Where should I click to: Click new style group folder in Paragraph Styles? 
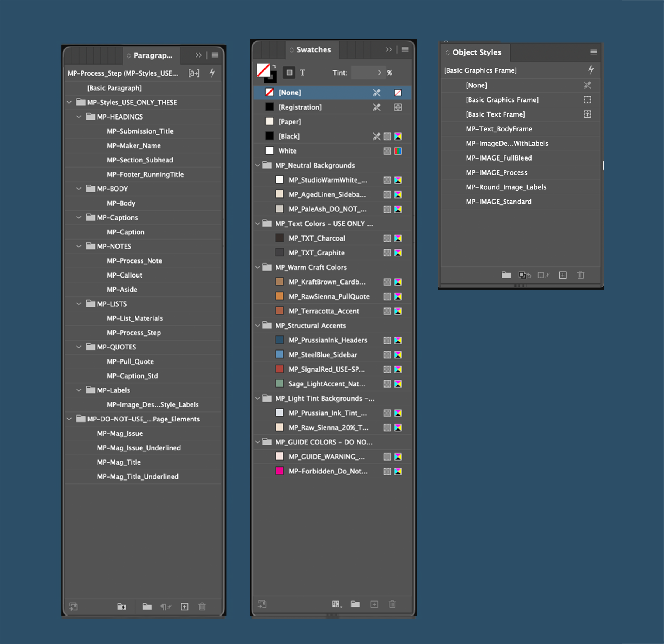coord(147,606)
